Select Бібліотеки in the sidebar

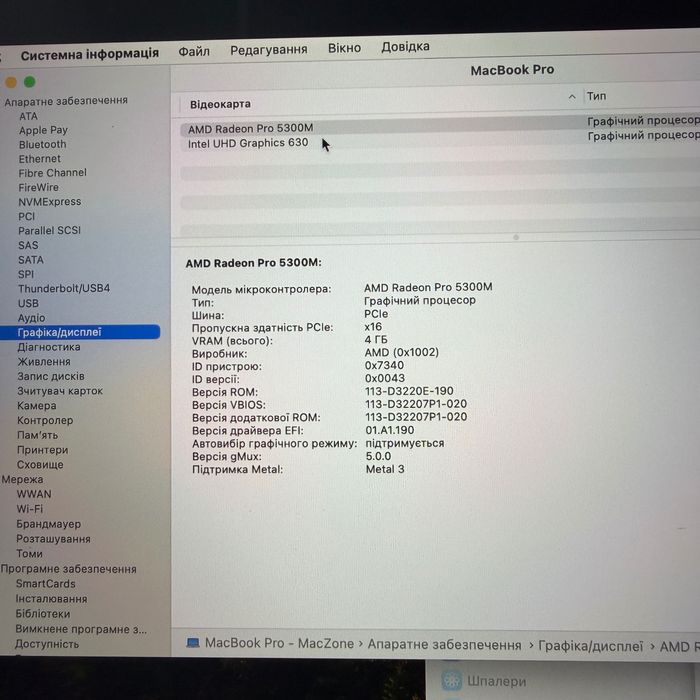tap(43, 614)
